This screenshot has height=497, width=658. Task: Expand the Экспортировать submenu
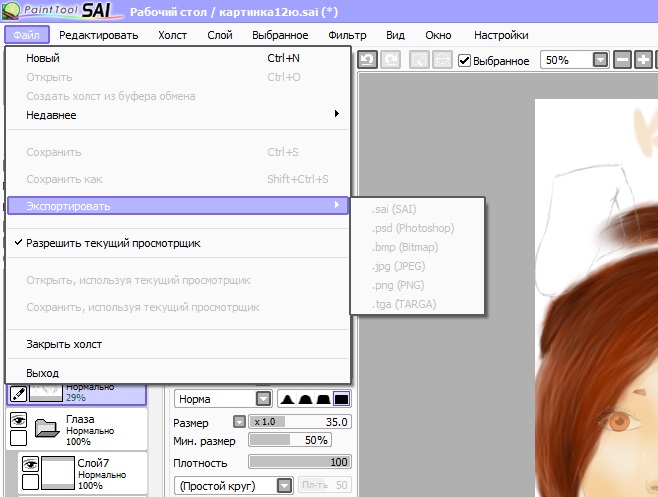click(178, 206)
